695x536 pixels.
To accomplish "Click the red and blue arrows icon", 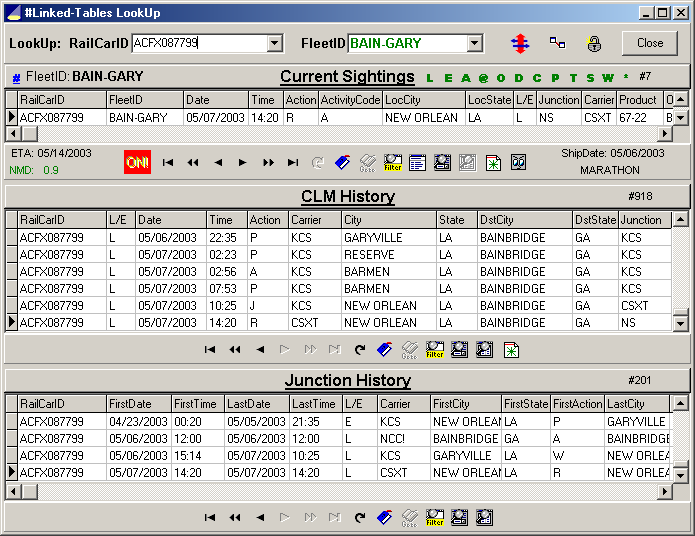I will coord(519,44).
